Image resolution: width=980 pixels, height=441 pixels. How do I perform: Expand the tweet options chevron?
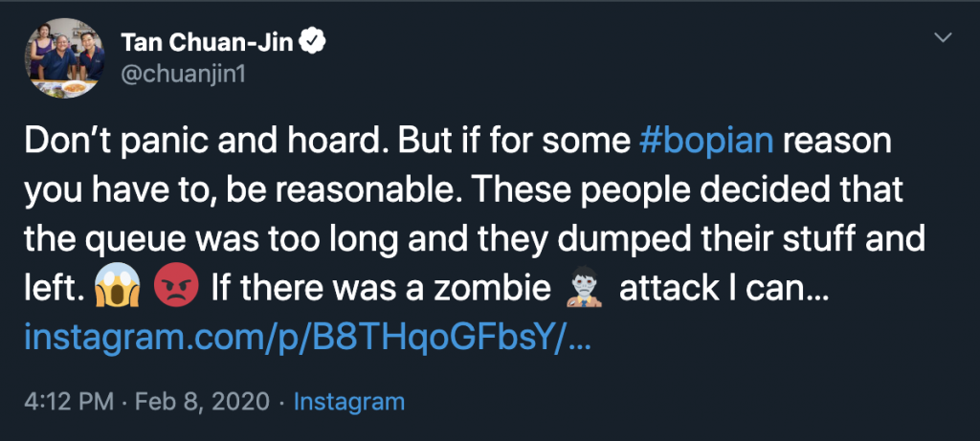[943, 39]
